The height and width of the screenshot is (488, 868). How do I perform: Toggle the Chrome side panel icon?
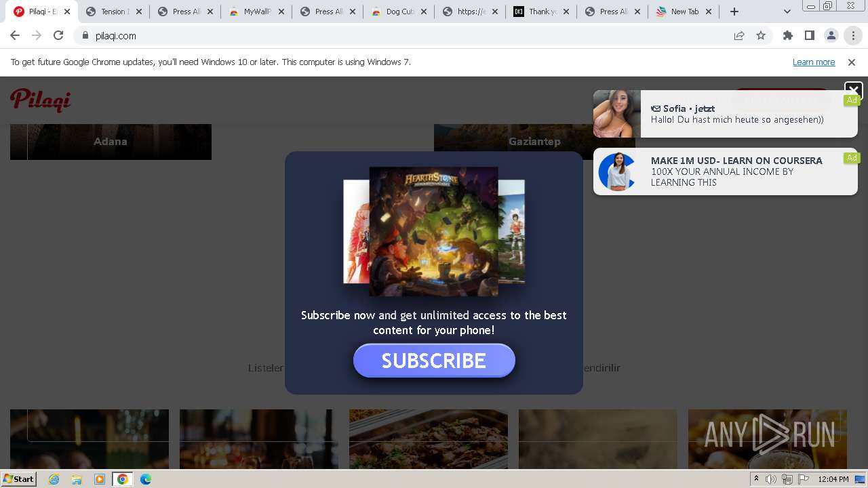pyautogui.click(x=810, y=35)
